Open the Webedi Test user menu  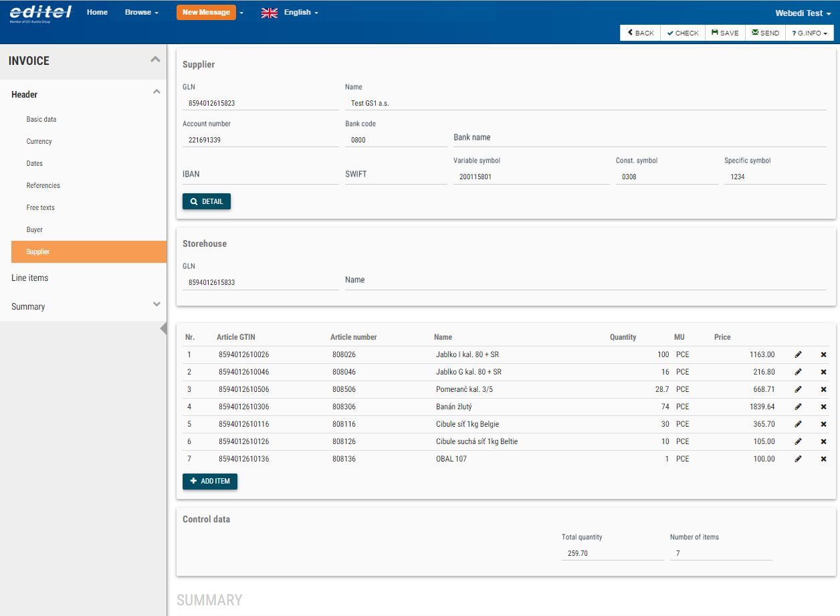point(803,13)
